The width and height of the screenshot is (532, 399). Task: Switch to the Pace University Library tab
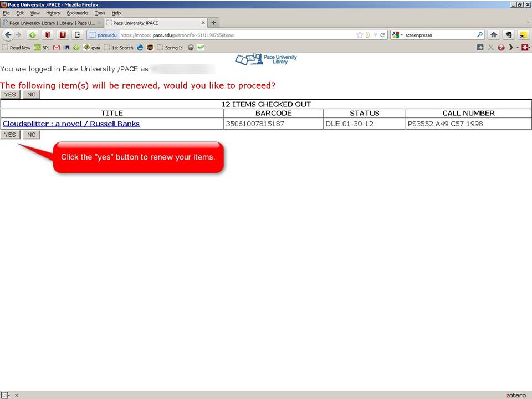pyautogui.click(x=52, y=23)
